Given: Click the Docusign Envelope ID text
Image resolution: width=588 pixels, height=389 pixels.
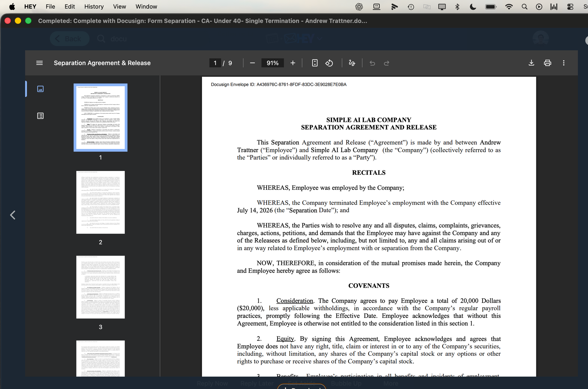Looking at the screenshot, I should pos(279,85).
